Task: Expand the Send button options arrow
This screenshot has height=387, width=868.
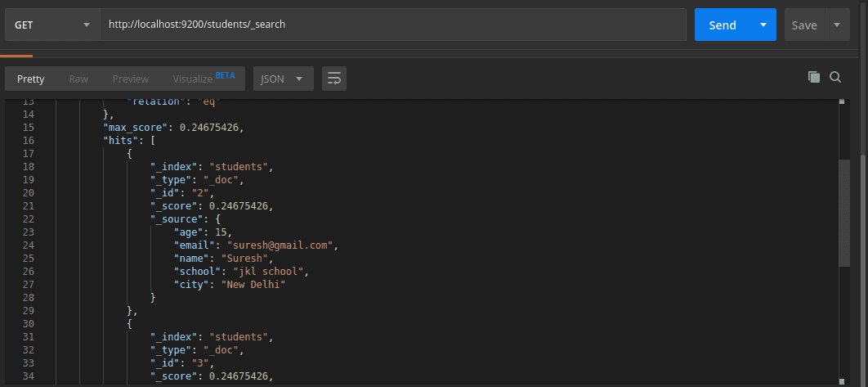Action: (763, 25)
